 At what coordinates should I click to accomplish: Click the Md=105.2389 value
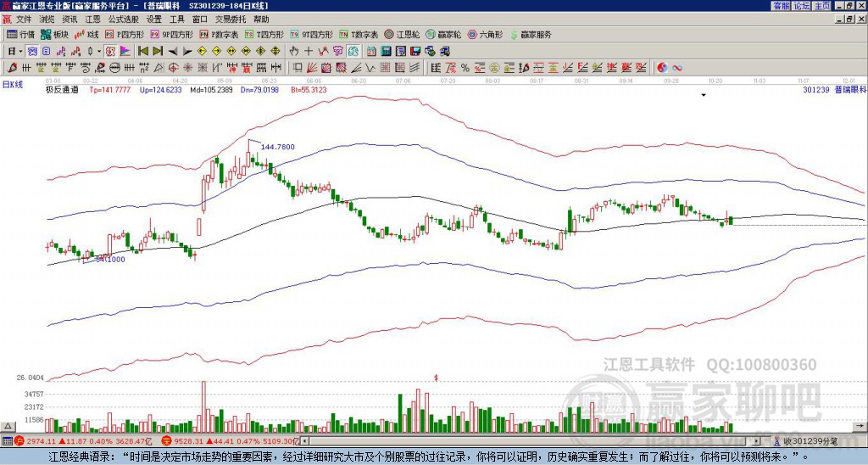point(211,90)
